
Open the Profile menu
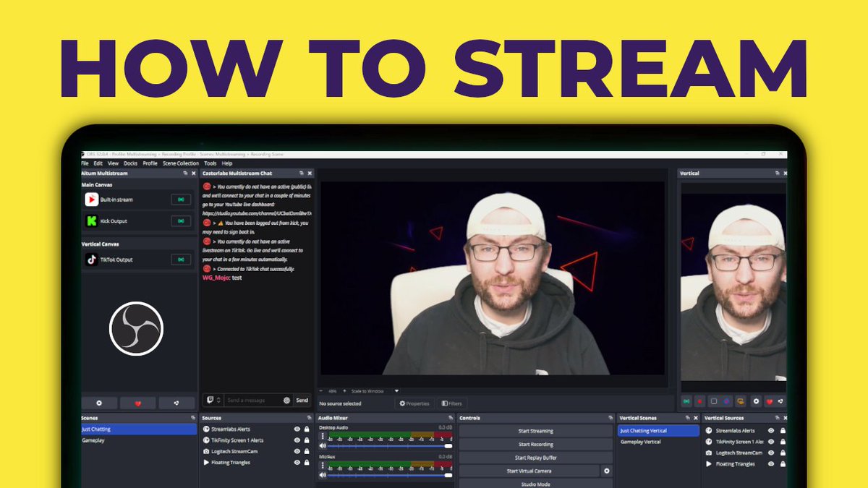tap(150, 163)
